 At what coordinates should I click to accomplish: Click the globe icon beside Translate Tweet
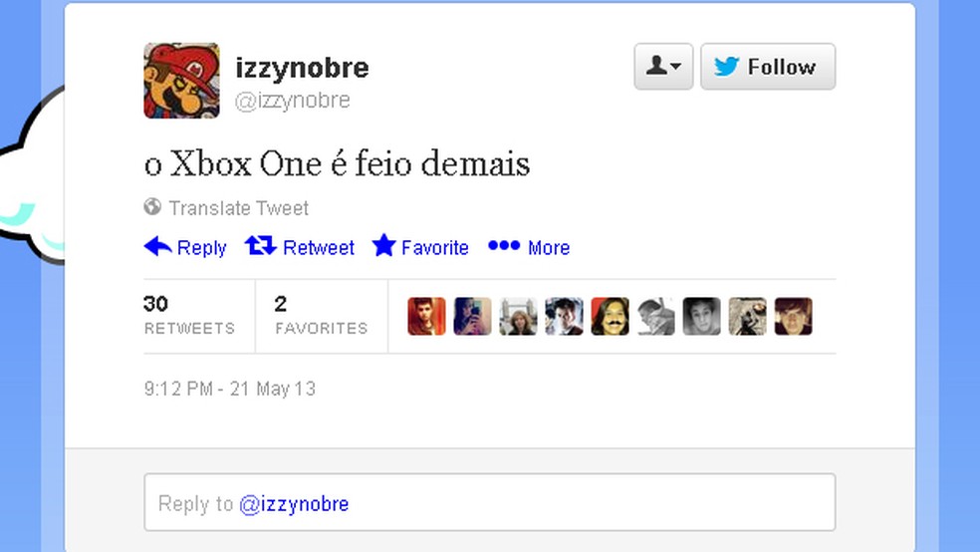[152, 206]
